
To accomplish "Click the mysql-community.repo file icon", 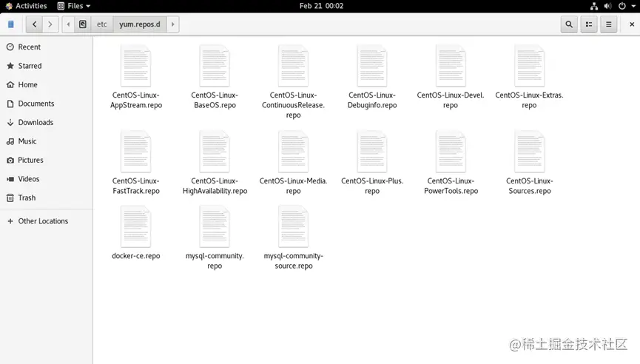I will [215, 227].
